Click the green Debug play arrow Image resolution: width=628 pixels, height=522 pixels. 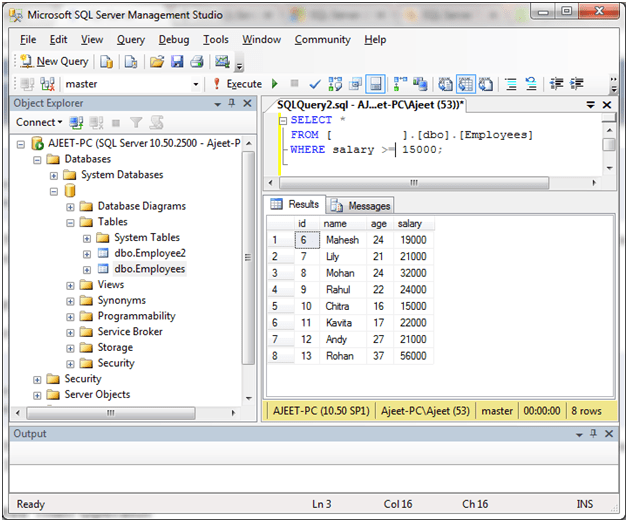click(x=274, y=84)
